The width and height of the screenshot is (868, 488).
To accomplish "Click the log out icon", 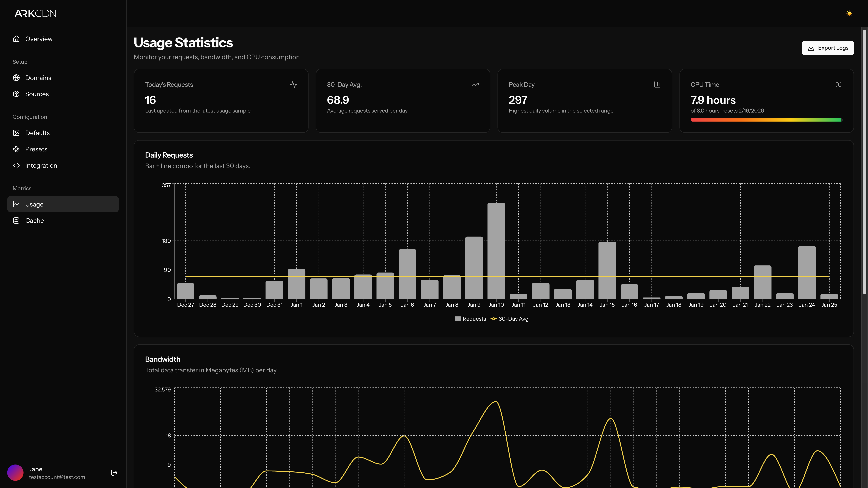I will pyautogui.click(x=114, y=473).
